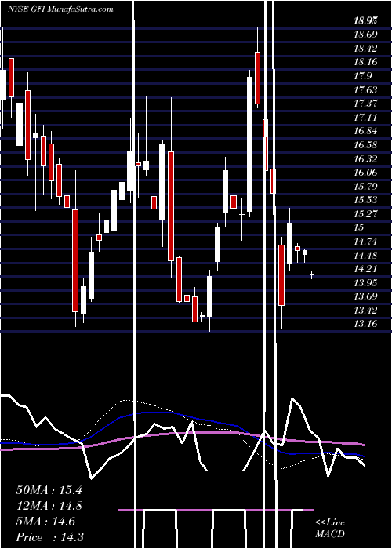Click the 12MA : 14.8 readout

[49, 506]
